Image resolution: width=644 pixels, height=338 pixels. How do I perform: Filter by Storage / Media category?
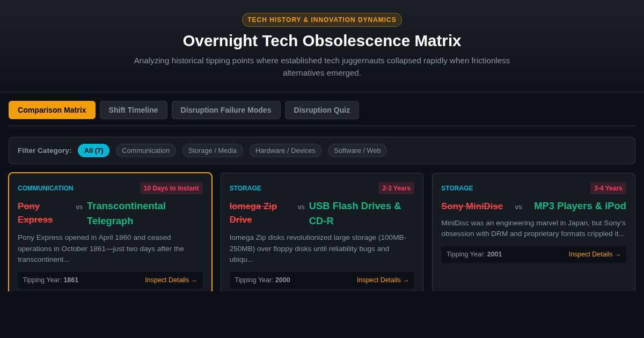coord(213,151)
